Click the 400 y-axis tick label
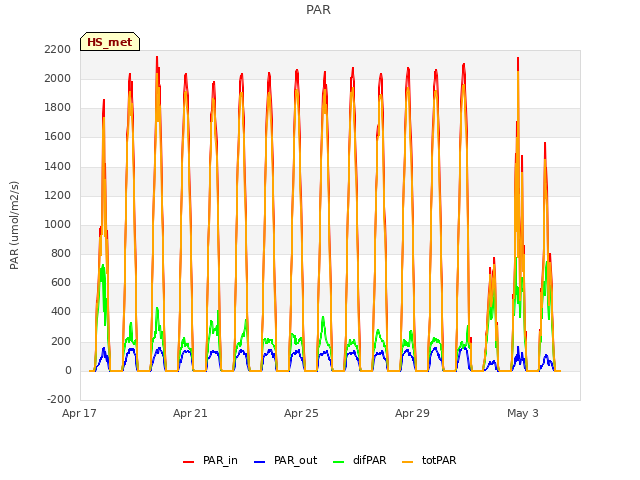The width and height of the screenshot is (640, 480). pos(61,312)
